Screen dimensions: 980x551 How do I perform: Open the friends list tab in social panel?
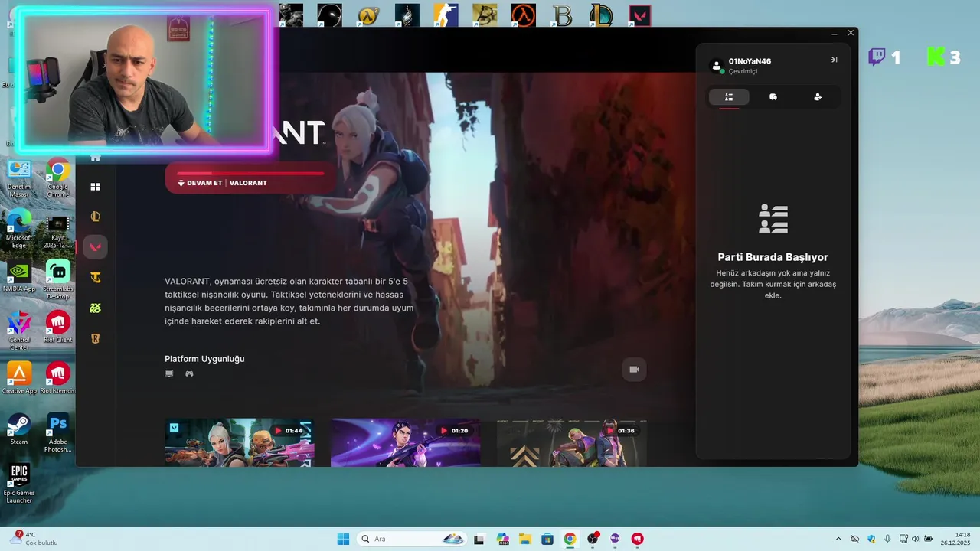click(729, 97)
